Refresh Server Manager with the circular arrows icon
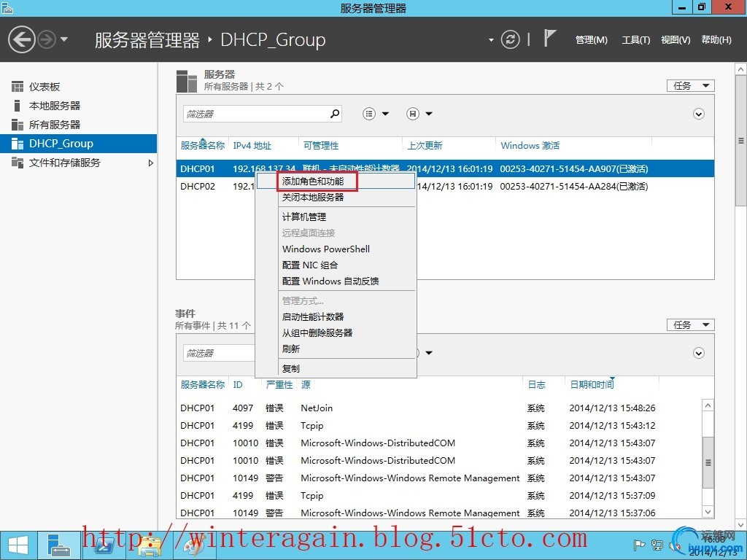 pyautogui.click(x=510, y=39)
